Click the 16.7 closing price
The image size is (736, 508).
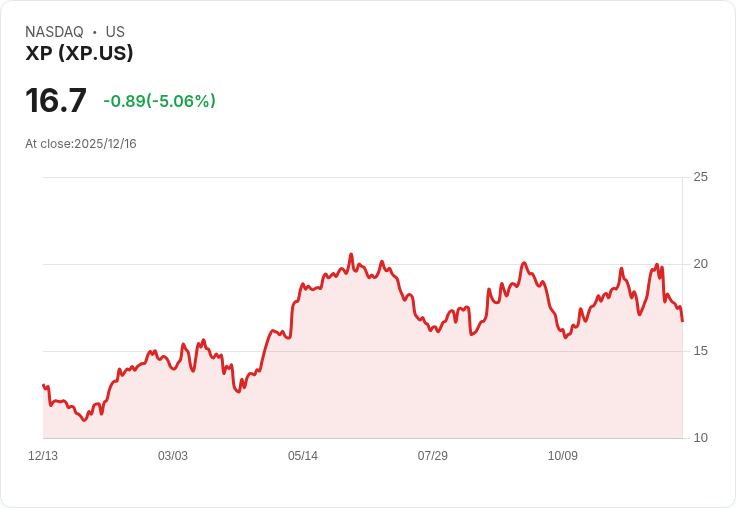pos(56,101)
